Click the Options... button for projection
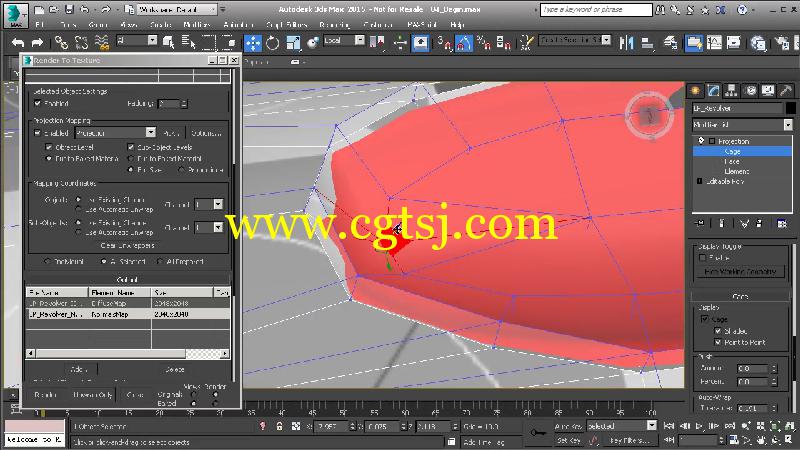Screen dimensions: 800x450 pos(207,133)
